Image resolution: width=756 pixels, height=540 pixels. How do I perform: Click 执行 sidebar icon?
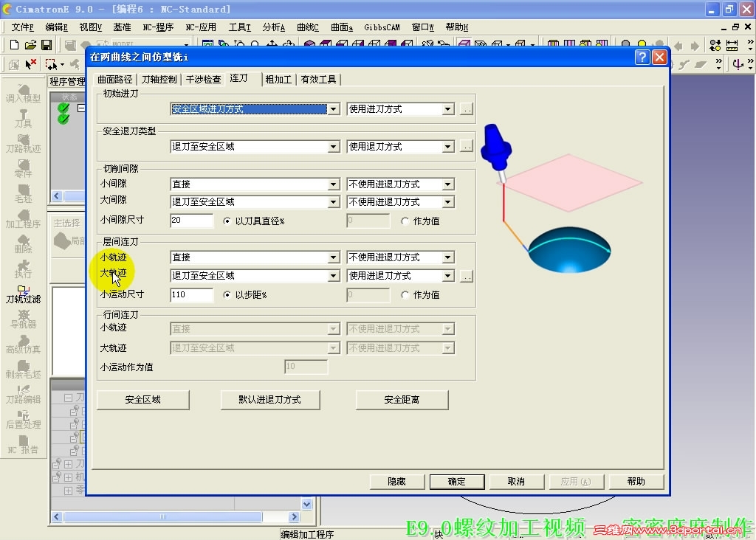tap(23, 269)
